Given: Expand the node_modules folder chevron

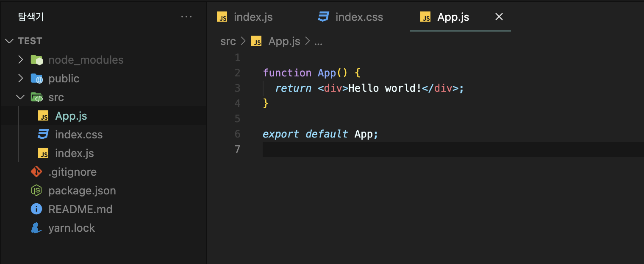Looking at the screenshot, I should [x=20, y=60].
